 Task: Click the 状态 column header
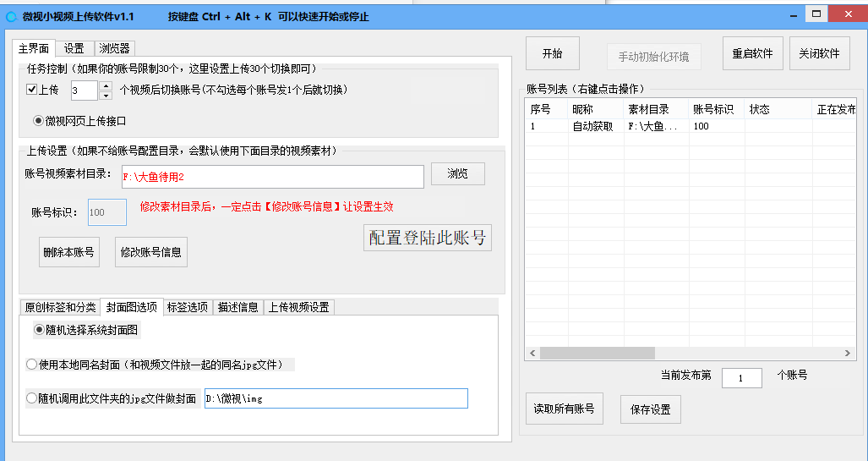[x=778, y=109]
